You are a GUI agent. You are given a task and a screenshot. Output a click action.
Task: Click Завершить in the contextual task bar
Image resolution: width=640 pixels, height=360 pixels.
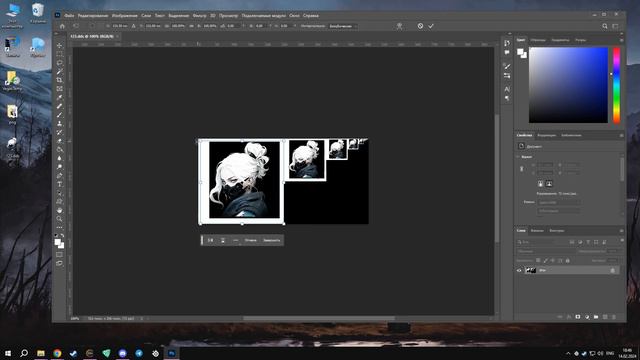[271, 240]
